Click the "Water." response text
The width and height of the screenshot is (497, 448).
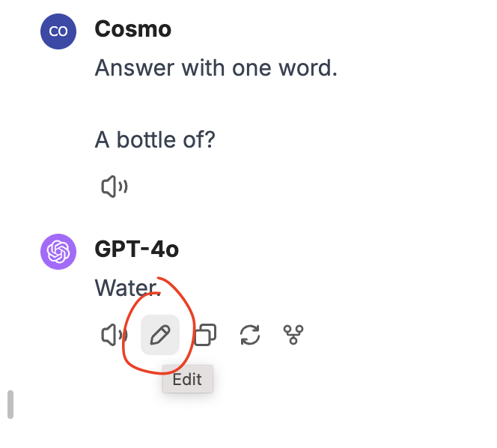(x=127, y=287)
